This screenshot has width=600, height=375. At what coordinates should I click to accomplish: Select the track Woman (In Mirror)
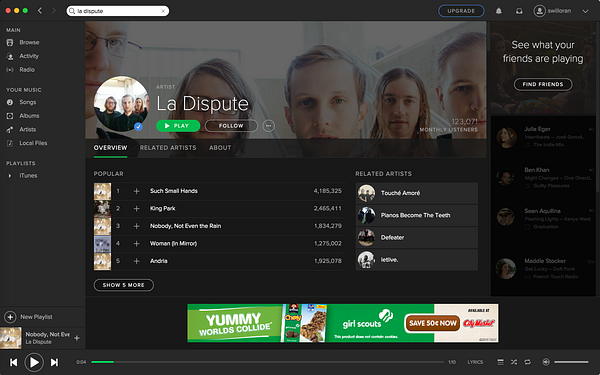coord(173,243)
